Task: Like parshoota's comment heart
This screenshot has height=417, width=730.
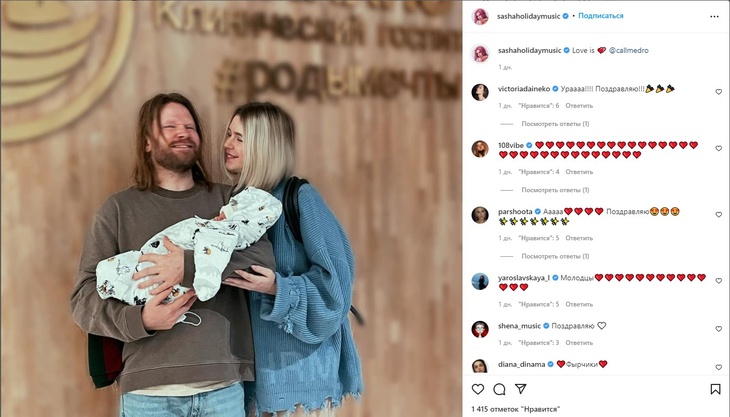Action: tap(718, 215)
